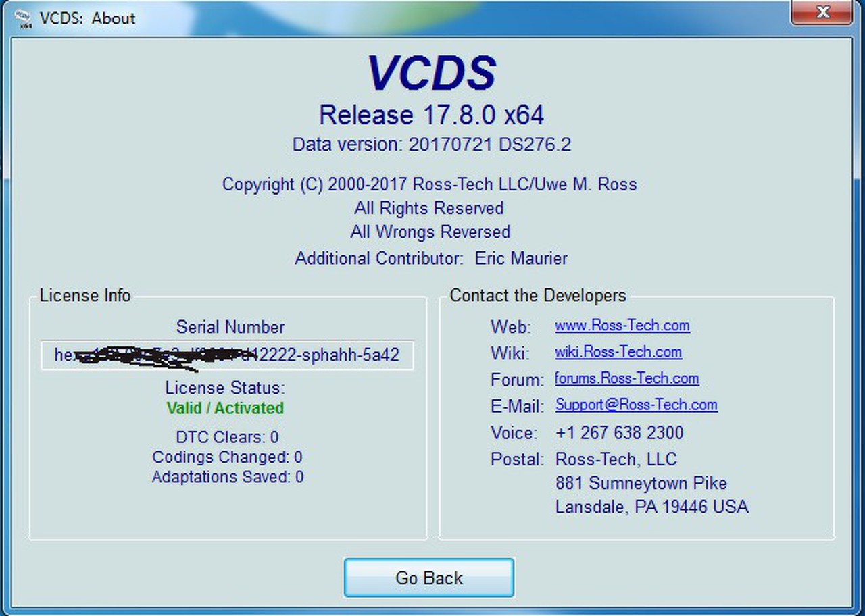This screenshot has width=865, height=616.
Task: Click the 'Contact the Developers' group label
Action: [x=538, y=295]
